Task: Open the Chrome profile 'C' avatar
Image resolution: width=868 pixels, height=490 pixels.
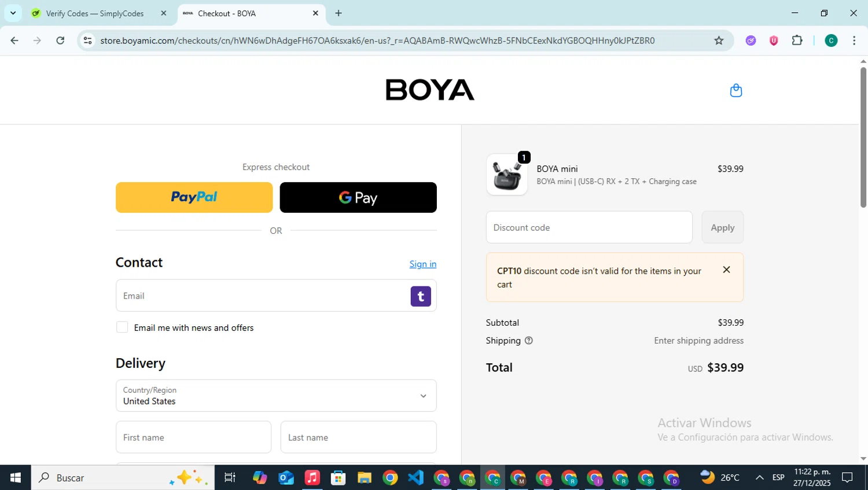Action: [x=831, y=40]
